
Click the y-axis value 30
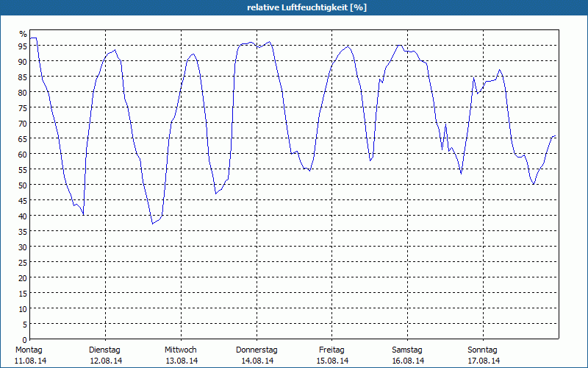pos(23,247)
